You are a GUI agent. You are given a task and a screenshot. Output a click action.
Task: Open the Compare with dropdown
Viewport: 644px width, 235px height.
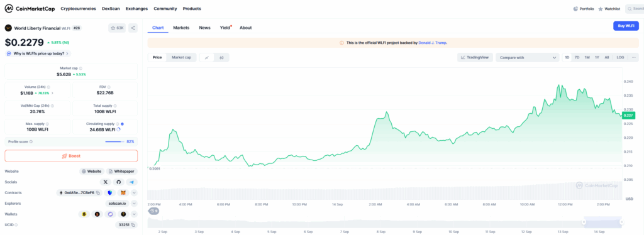tap(528, 57)
